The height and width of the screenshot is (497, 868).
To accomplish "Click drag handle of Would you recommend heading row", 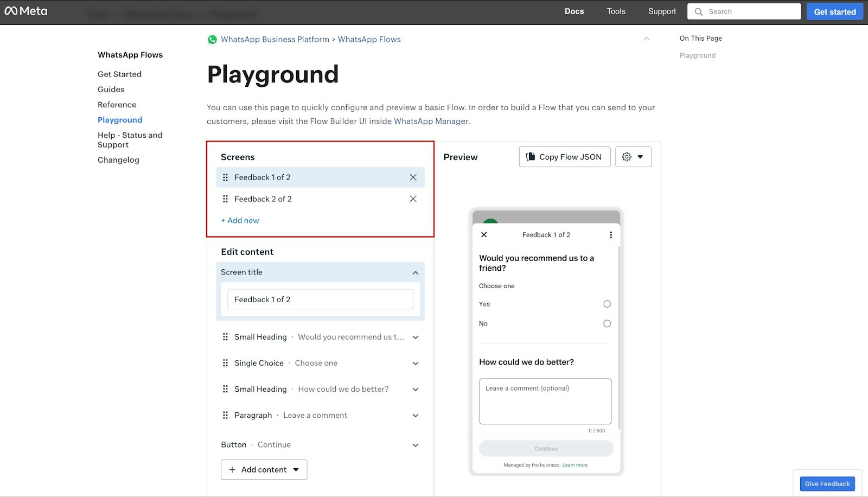I will click(x=225, y=337).
